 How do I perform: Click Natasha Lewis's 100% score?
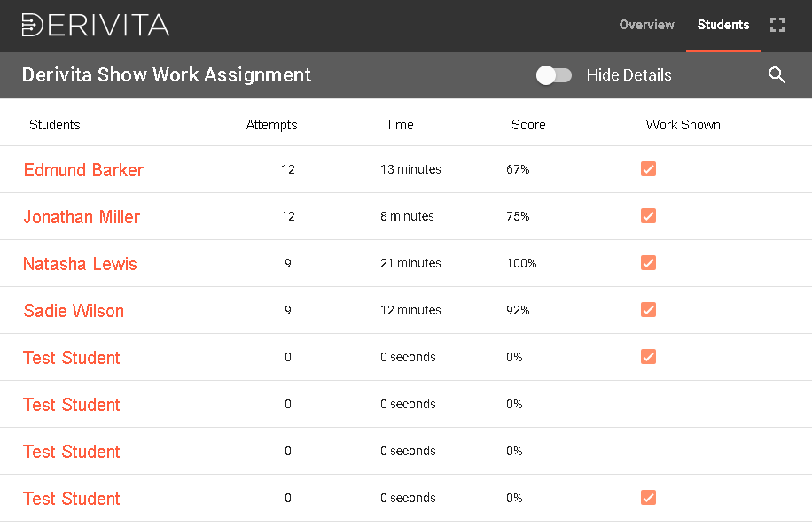tap(521, 263)
